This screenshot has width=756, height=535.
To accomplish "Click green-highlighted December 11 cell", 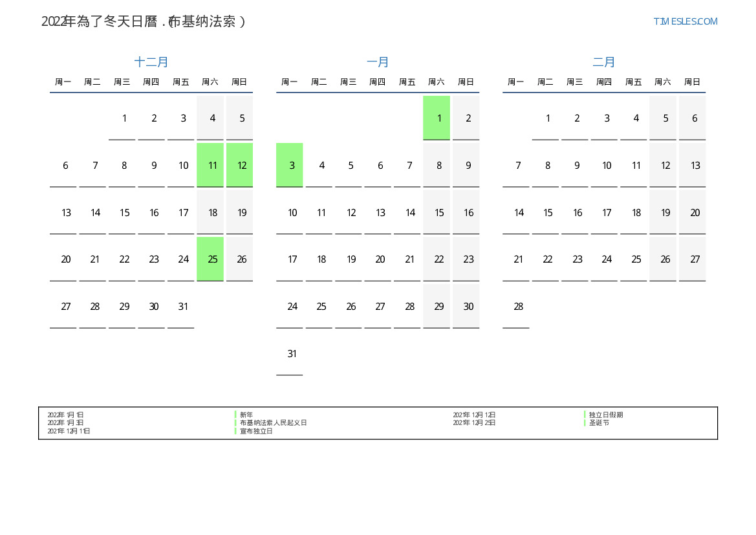I will click(x=210, y=166).
